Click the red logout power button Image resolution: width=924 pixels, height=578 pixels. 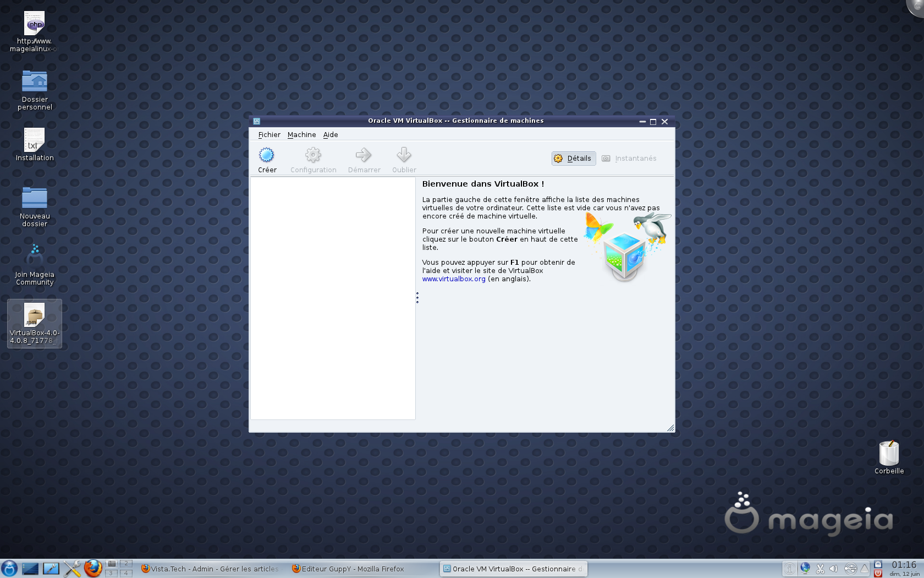click(878, 573)
